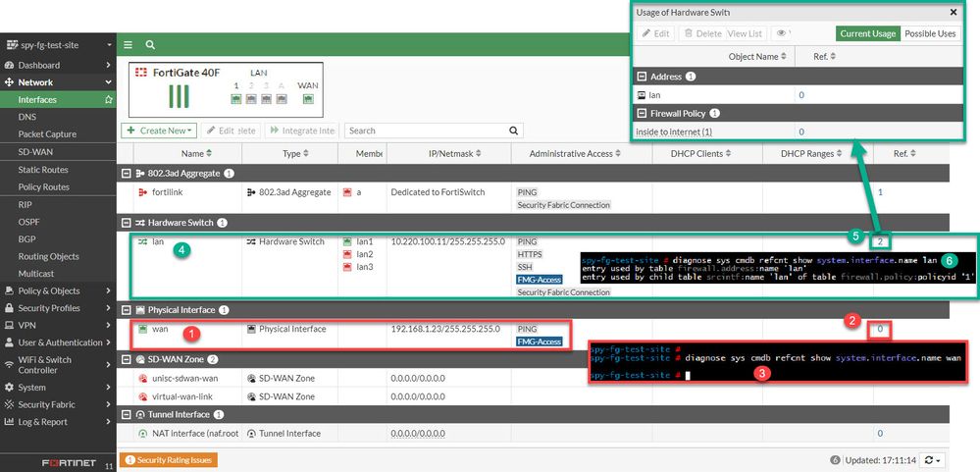Open the Static Routes menu item
The height and width of the screenshot is (472, 980).
[x=43, y=170]
